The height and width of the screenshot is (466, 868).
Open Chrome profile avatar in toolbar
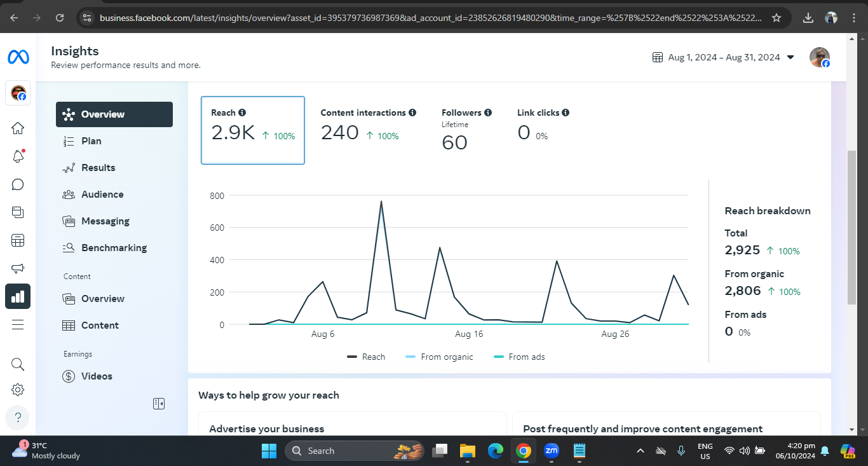831,18
